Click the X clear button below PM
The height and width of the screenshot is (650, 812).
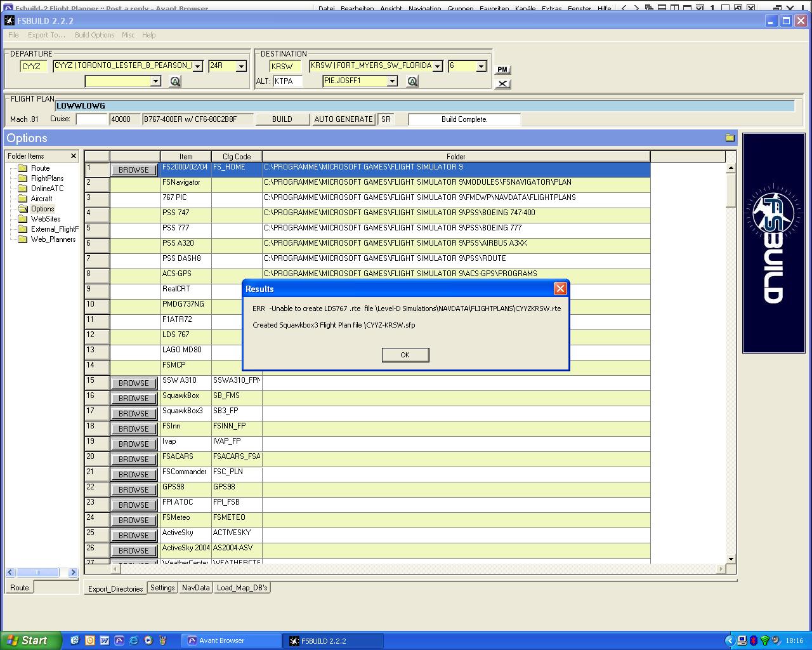click(x=502, y=83)
